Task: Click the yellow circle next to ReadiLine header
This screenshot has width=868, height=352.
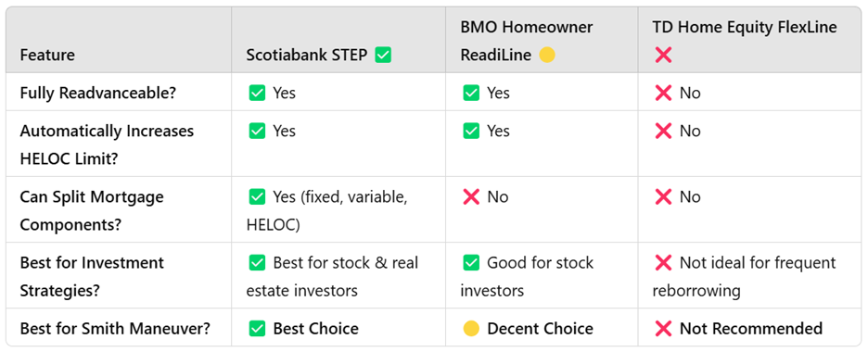Action: click(547, 56)
